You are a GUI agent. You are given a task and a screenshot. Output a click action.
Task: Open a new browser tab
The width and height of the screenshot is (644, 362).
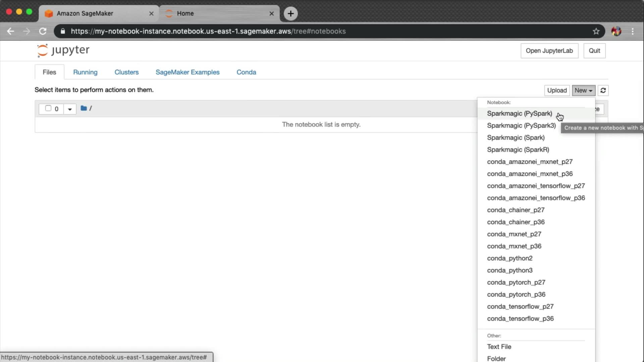click(x=290, y=13)
